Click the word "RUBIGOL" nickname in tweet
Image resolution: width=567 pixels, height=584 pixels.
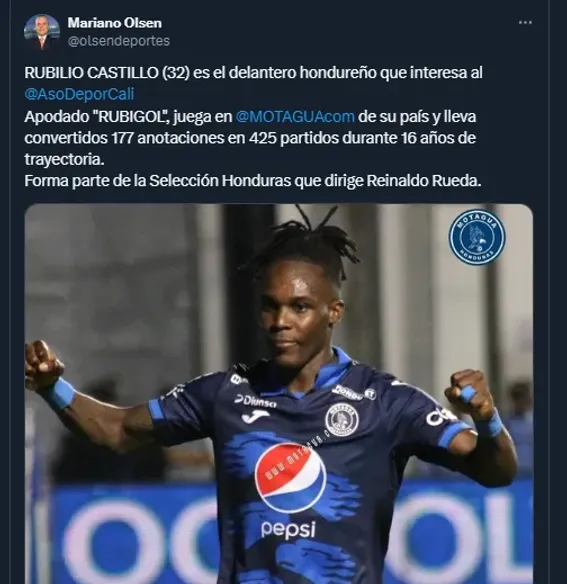pos(131,117)
